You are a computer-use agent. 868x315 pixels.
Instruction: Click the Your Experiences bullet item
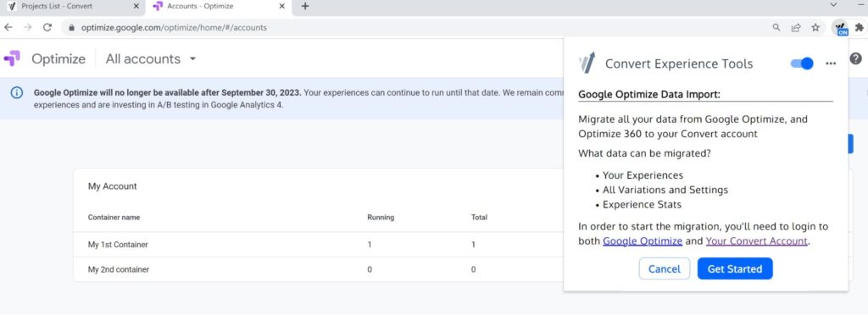click(x=643, y=175)
